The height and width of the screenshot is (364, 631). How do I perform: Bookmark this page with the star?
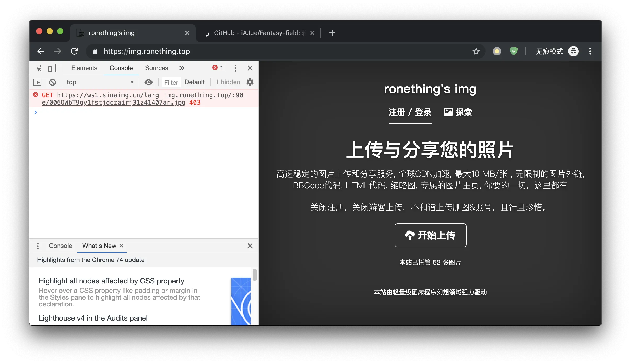[x=476, y=51]
